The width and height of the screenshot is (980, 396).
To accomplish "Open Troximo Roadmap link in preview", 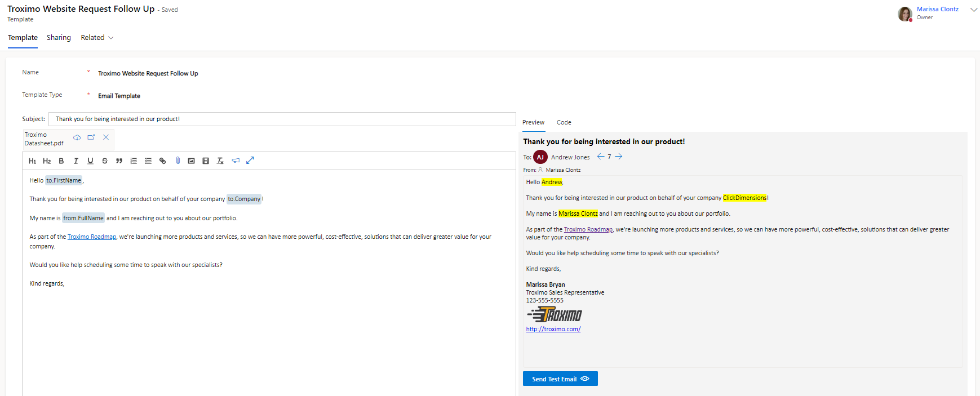I will click(x=588, y=229).
